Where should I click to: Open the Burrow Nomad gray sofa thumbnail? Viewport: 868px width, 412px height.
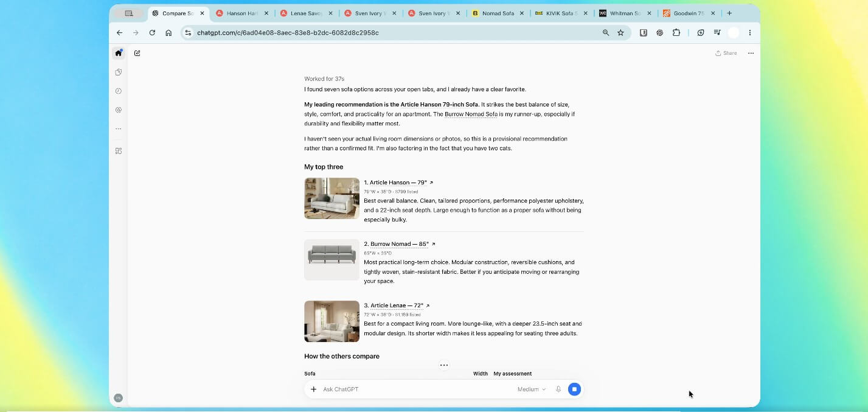point(332,260)
